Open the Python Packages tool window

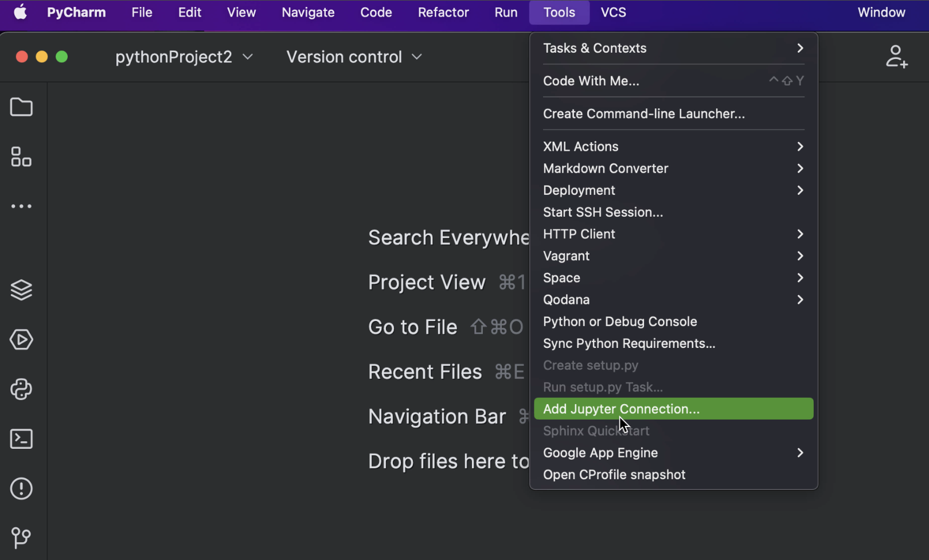21,389
